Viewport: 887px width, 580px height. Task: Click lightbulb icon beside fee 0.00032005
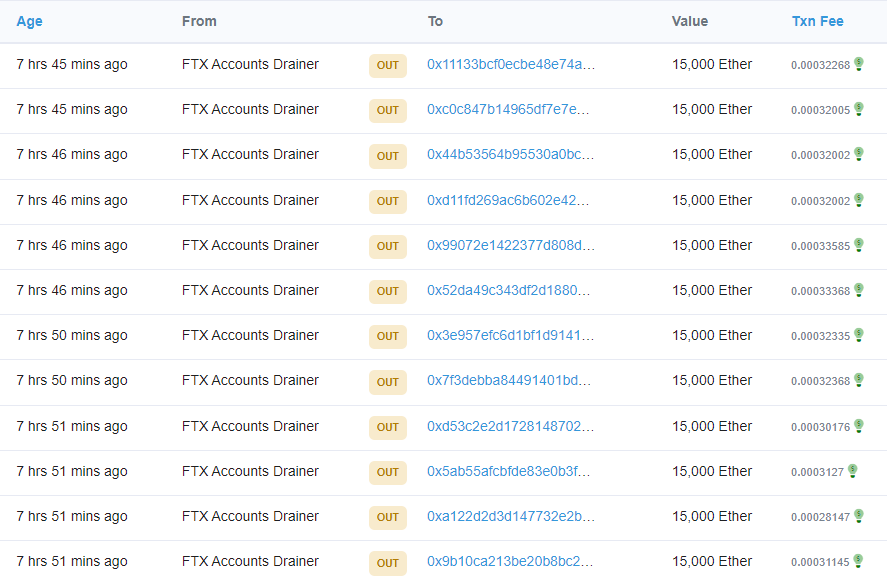click(x=858, y=109)
